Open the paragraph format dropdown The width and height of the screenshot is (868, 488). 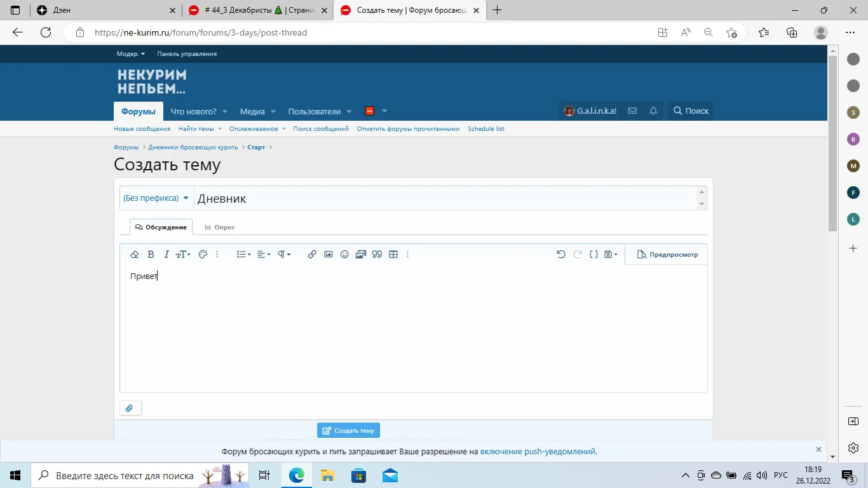tap(284, 254)
